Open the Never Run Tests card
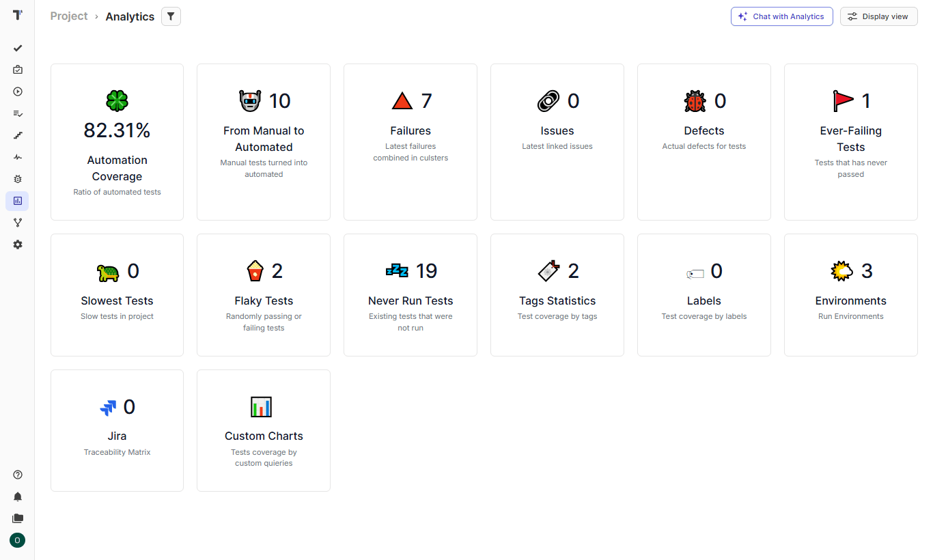The width and height of the screenshot is (933, 560). 410,295
